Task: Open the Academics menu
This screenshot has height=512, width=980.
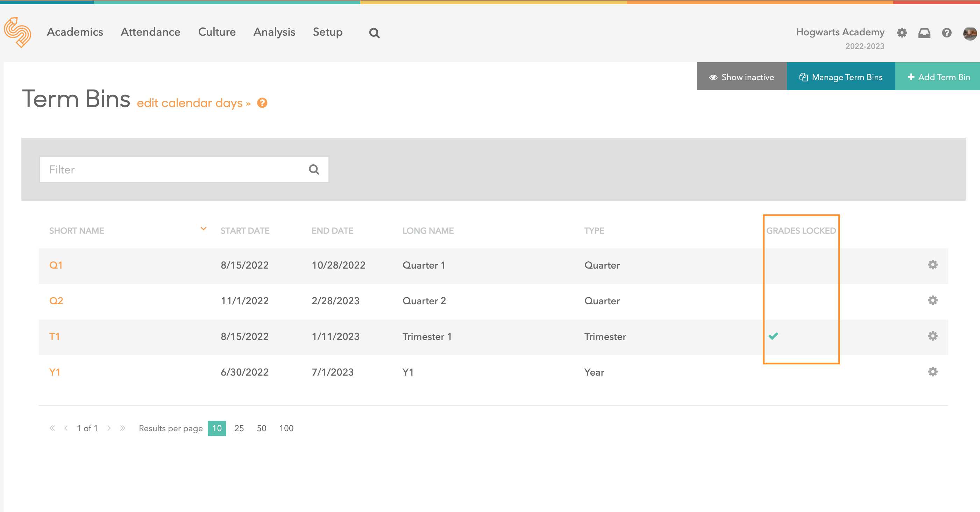Action: (x=75, y=32)
